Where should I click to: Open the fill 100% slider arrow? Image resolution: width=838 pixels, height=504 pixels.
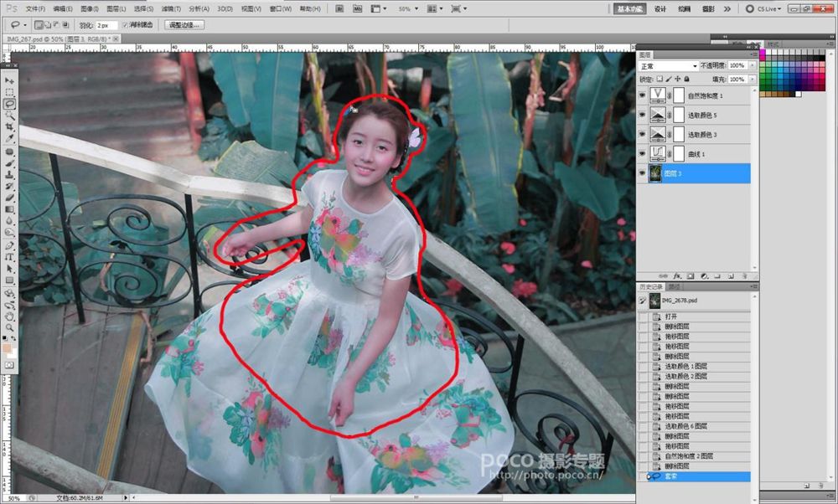pyautogui.click(x=752, y=79)
